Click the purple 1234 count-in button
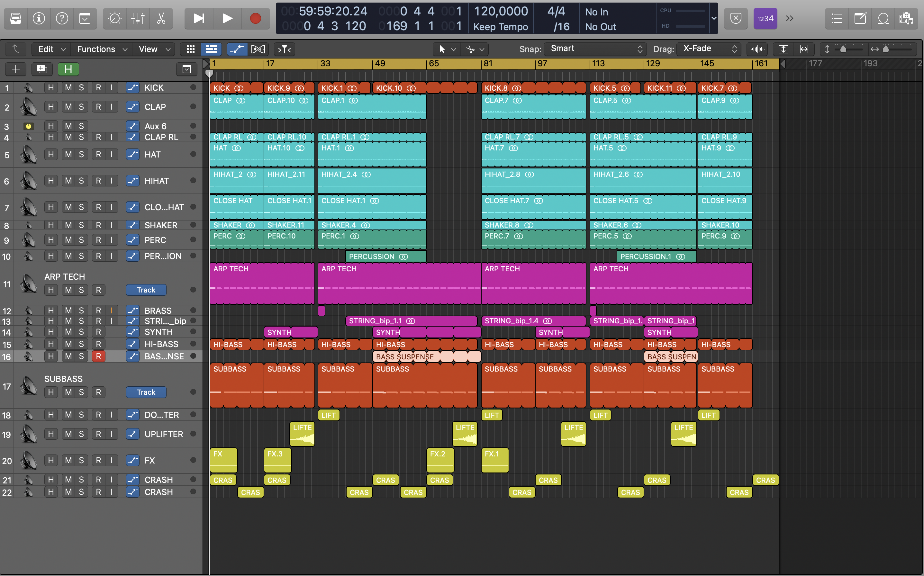 pyautogui.click(x=765, y=18)
